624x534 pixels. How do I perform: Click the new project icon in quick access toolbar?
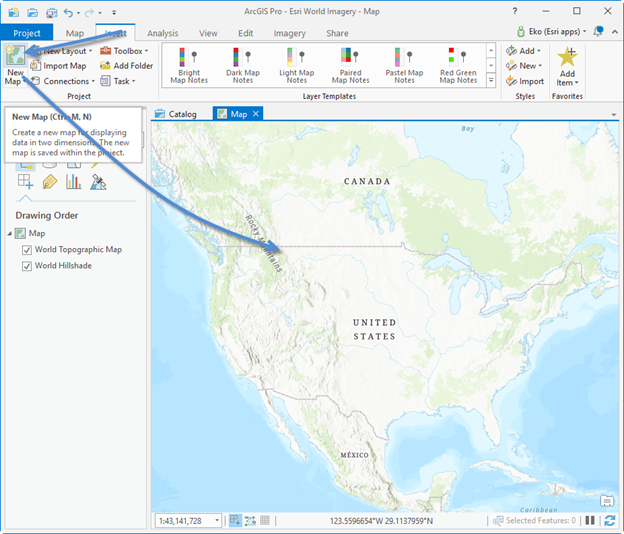(14, 12)
